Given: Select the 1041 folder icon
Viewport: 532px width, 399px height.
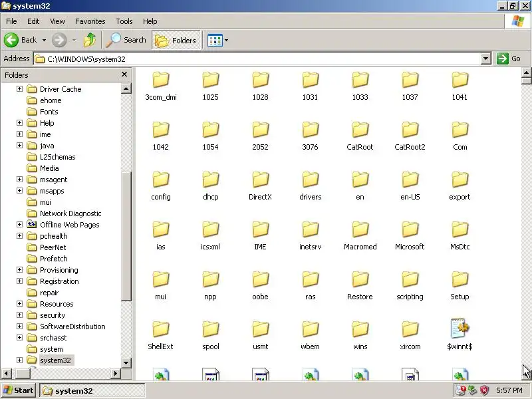Looking at the screenshot, I should click(x=460, y=80).
